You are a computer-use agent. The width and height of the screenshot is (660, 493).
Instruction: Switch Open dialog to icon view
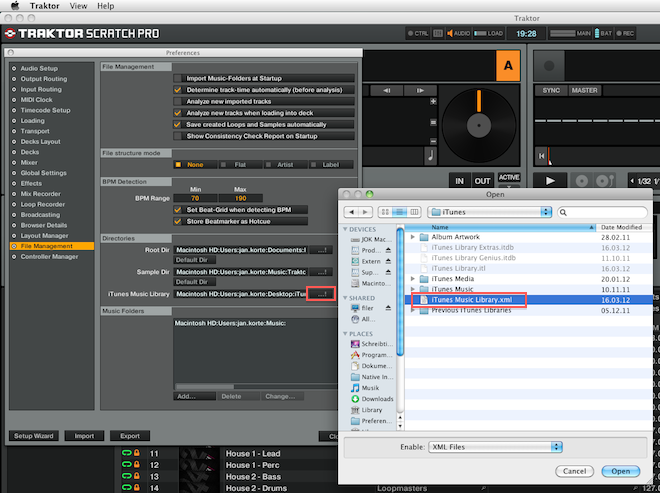click(x=385, y=212)
